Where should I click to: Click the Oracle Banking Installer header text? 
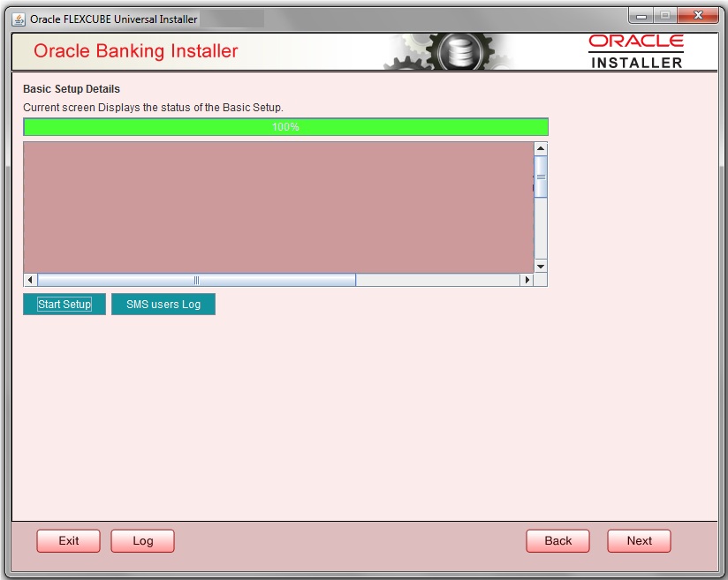point(135,51)
